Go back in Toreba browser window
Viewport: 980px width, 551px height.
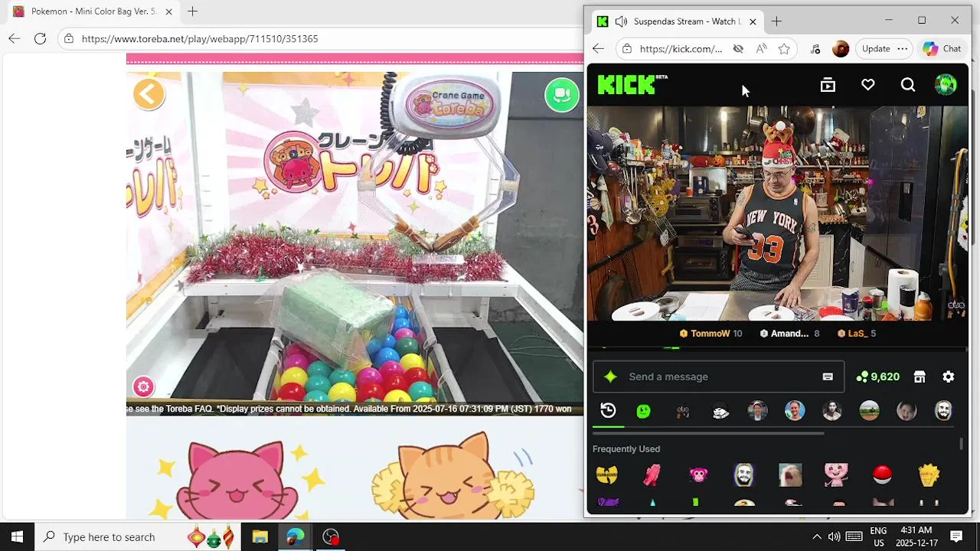click(x=14, y=38)
